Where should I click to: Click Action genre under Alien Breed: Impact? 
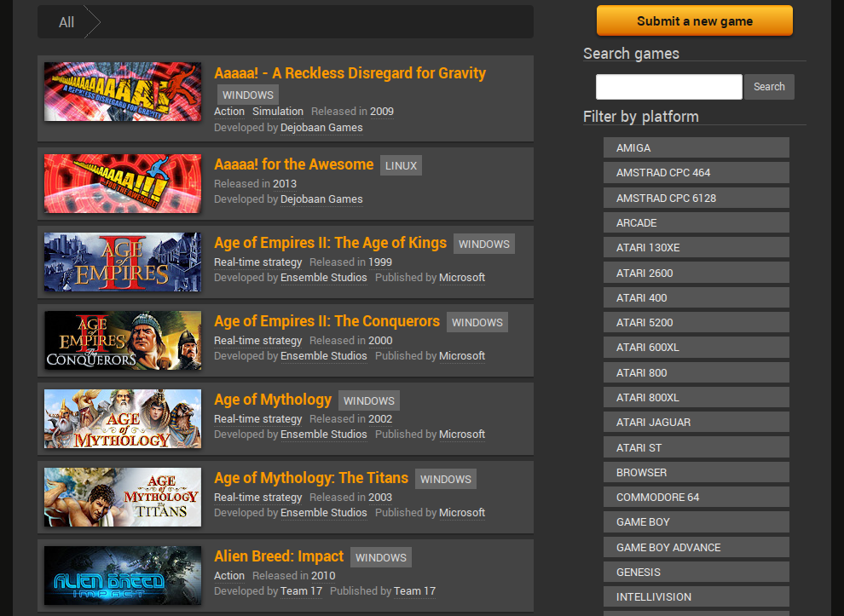tap(229, 576)
